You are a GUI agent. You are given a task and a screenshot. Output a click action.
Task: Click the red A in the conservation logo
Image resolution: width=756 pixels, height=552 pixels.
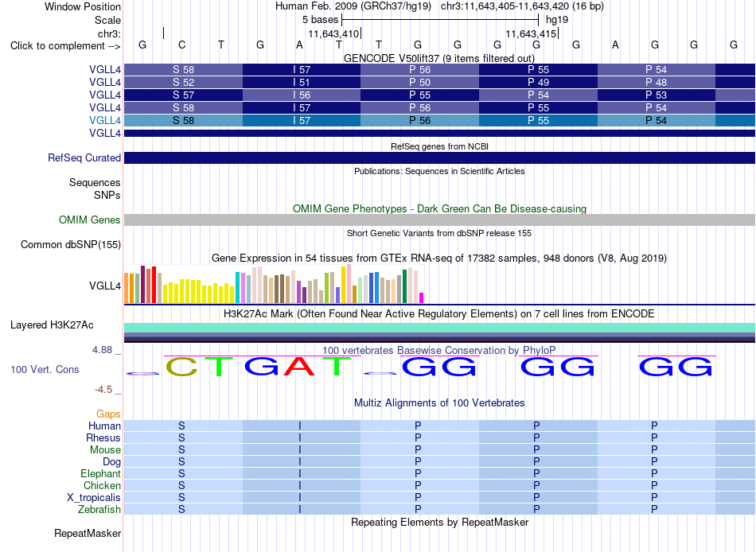click(299, 367)
